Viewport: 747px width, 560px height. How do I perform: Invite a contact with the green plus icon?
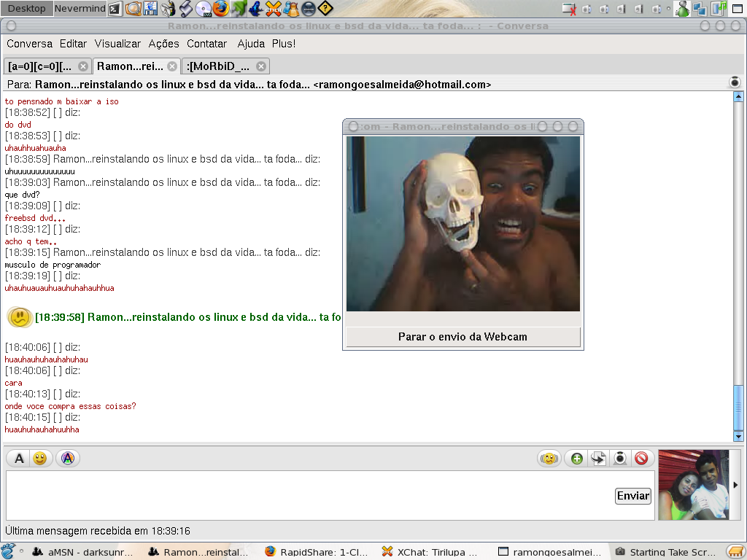click(577, 459)
